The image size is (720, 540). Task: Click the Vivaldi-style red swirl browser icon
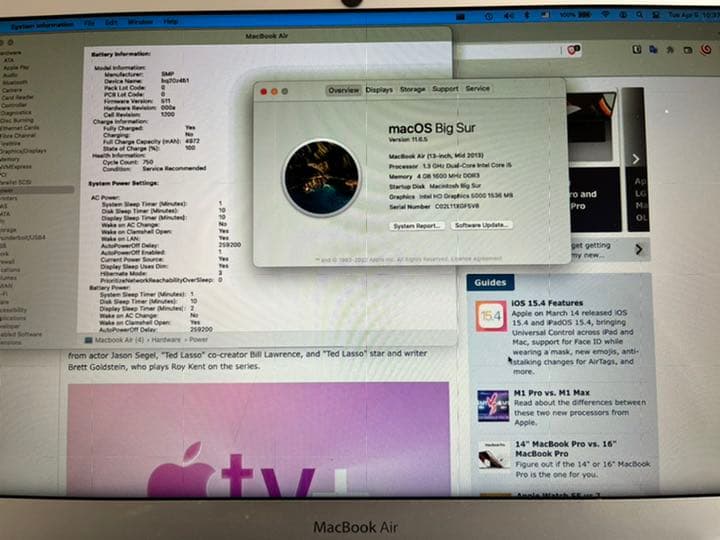point(706,49)
